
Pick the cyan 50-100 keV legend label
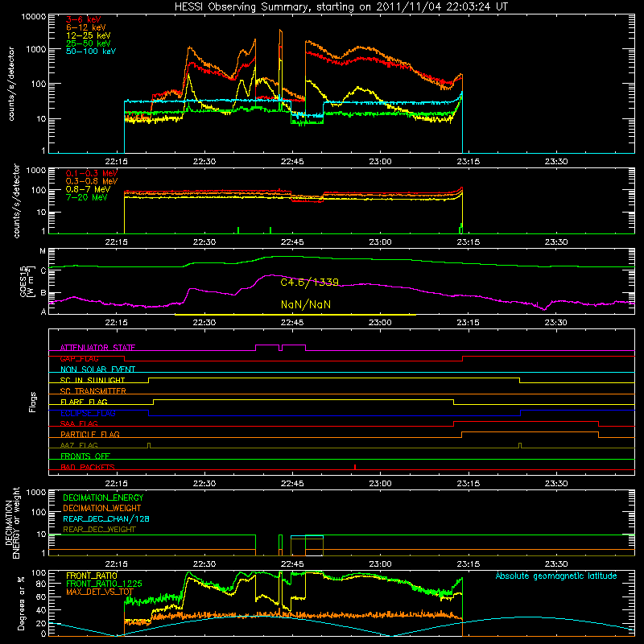point(91,52)
